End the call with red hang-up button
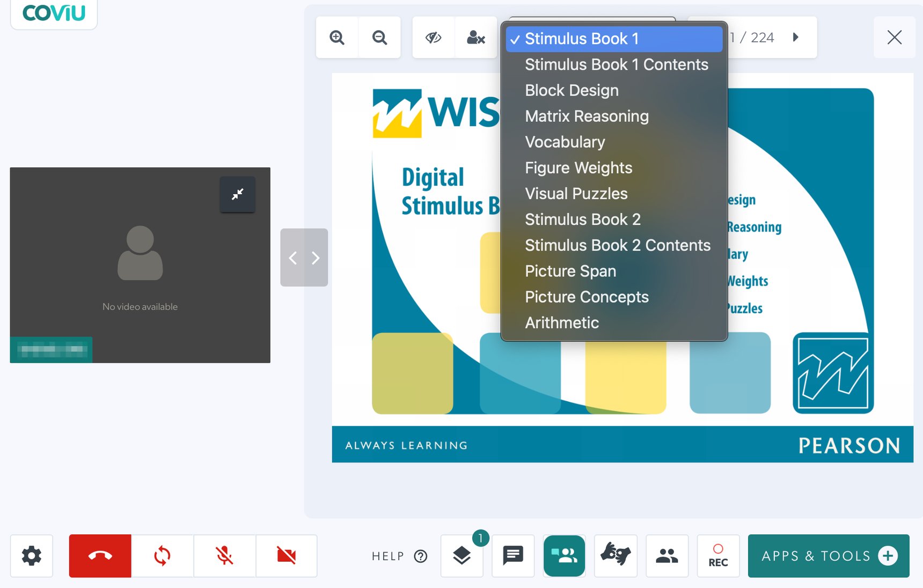 pos(100,556)
